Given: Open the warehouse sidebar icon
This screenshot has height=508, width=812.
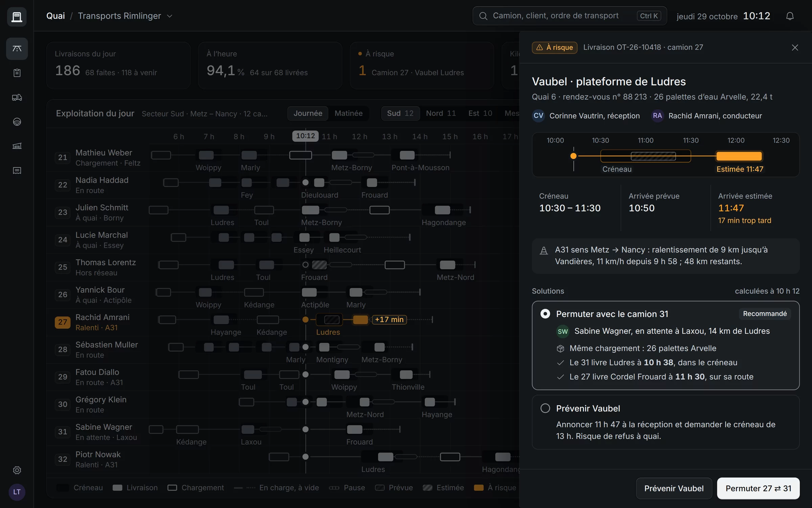Looking at the screenshot, I should tap(17, 146).
